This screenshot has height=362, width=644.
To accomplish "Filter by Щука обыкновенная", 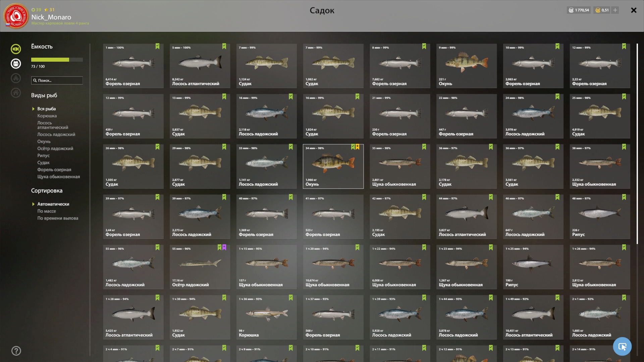I will [59, 177].
